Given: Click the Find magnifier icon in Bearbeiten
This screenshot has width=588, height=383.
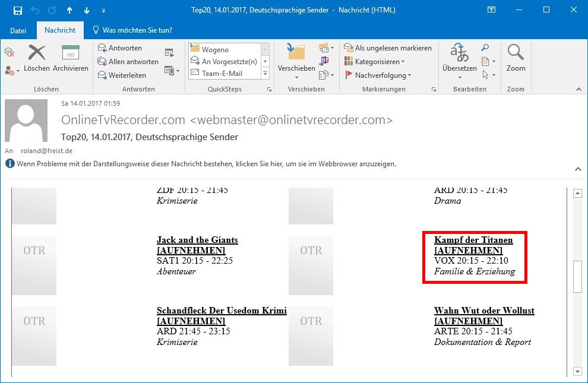Looking at the screenshot, I should (485, 48).
